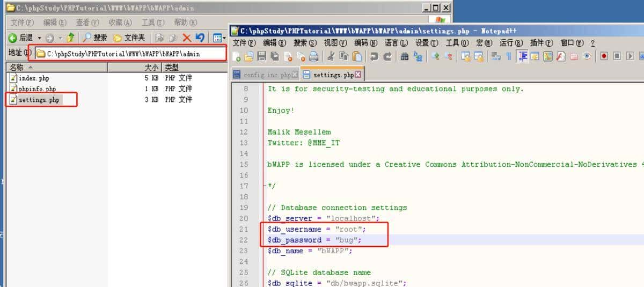Toggle the Explorer Folders (文件夹) pane

click(x=129, y=38)
